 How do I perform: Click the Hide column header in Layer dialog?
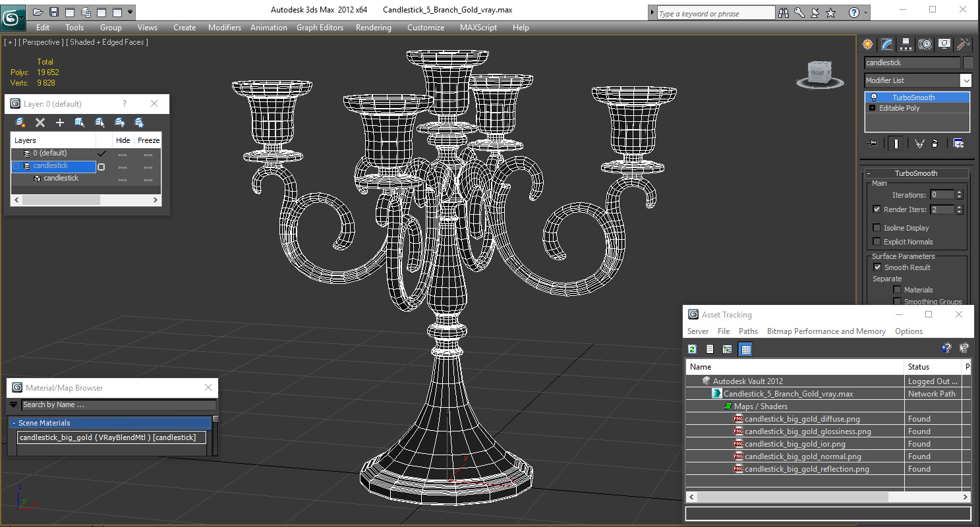pos(123,140)
